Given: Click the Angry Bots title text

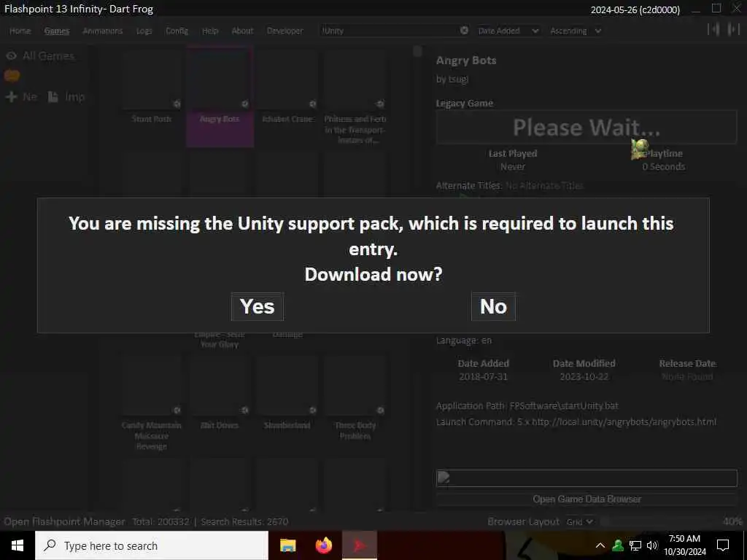Looking at the screenshot, I should [x=466, y=61].
